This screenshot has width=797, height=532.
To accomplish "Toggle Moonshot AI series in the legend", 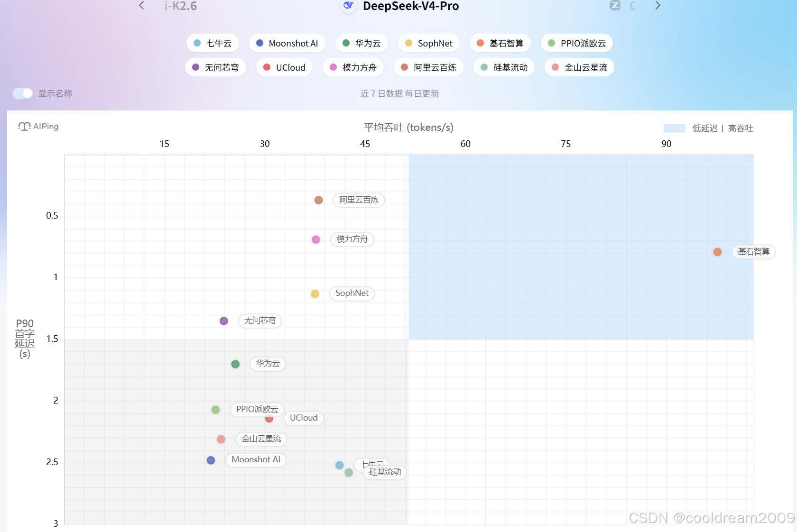I will (x=287, y=43).
